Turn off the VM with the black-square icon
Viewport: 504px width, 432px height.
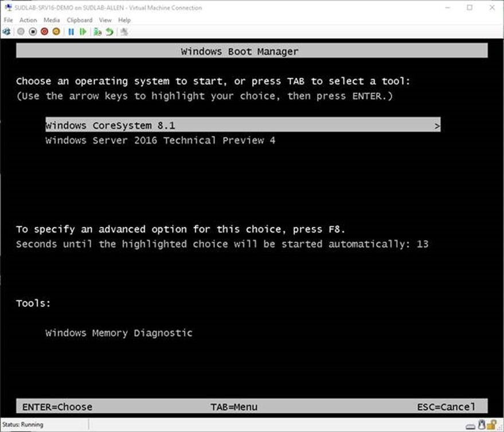pos(33,32)
